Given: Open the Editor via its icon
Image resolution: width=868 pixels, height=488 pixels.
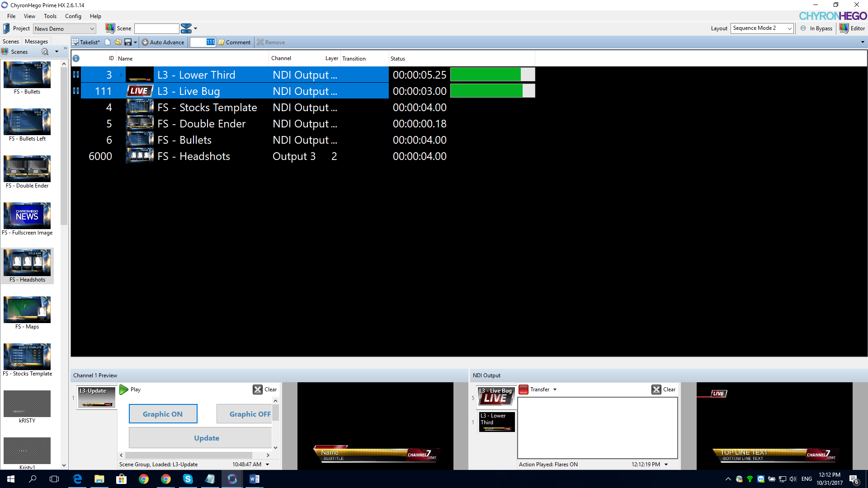Looking at the screenshot, I should 844,28.
